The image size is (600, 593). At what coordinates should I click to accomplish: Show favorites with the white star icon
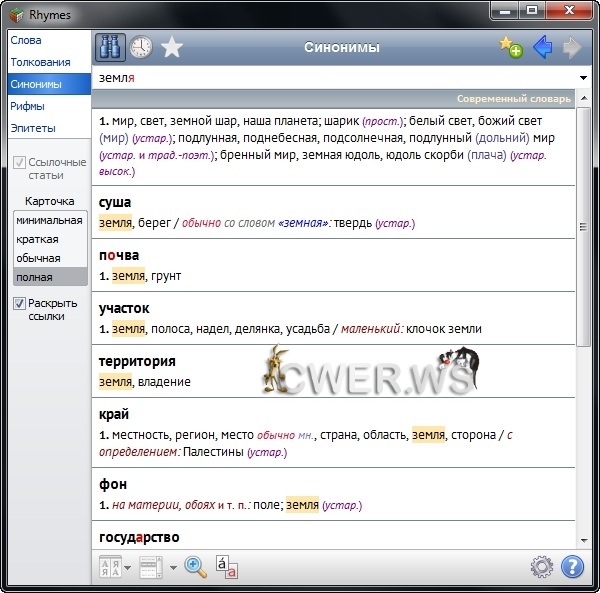click(x=172, y=48)
